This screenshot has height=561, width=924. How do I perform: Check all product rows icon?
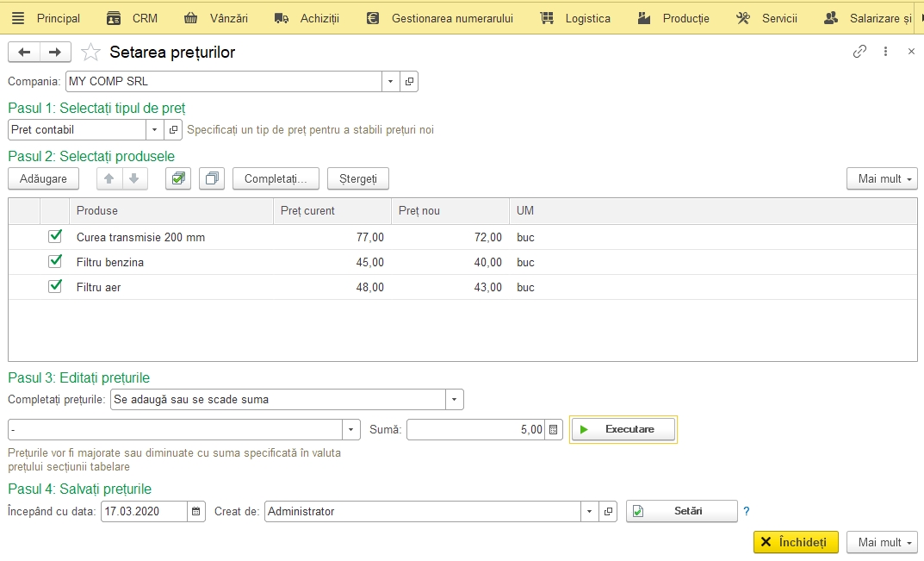tap(178, 178)
